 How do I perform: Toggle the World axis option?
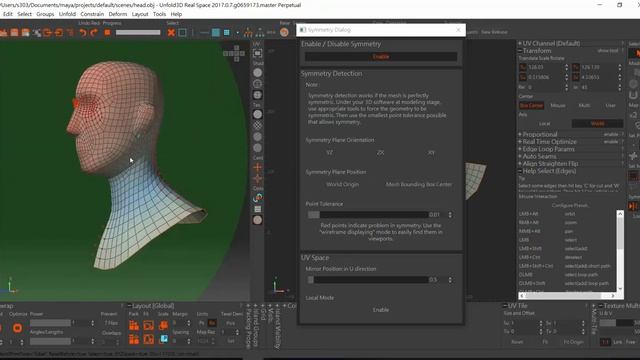[x=598, y=123]
